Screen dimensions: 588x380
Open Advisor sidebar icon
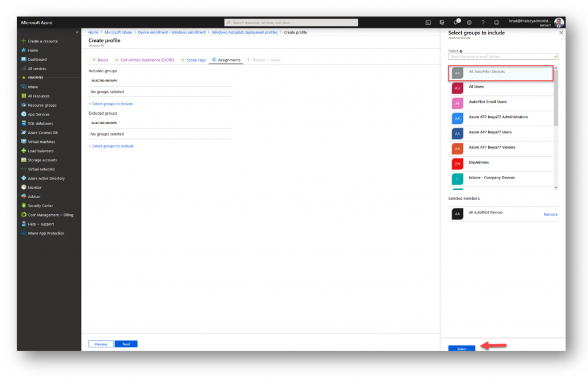24,196
